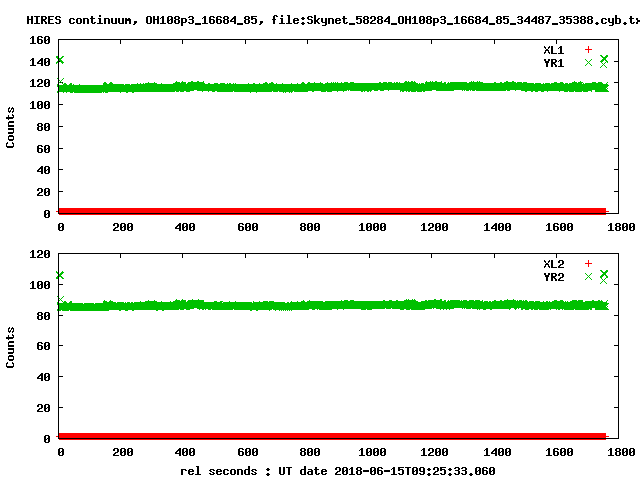Click the 200 x-axis tick under the YR1 plot
The width and height of the screenshot is (640, 480).
122,227
